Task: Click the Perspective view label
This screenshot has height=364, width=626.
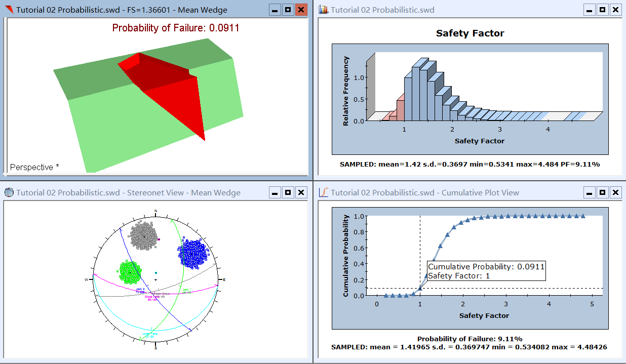Action: 34,167
